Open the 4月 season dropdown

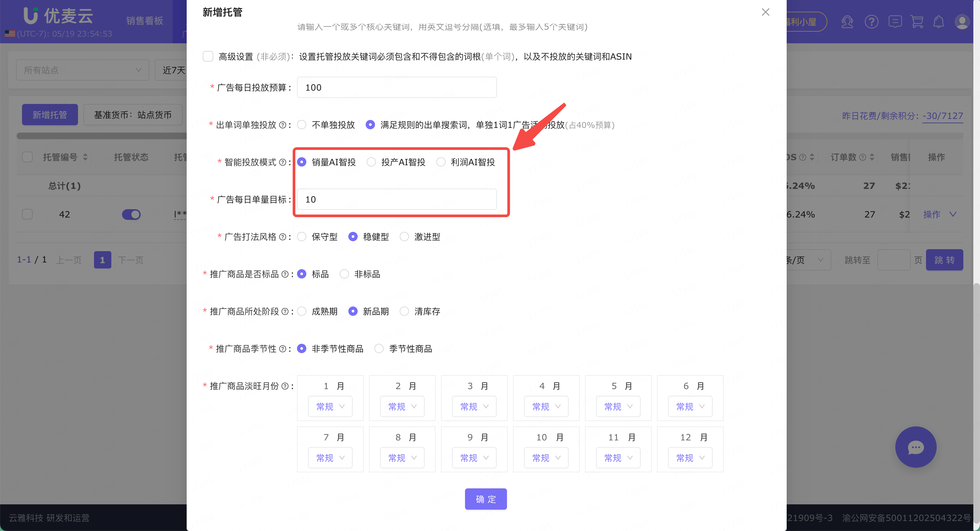tap(546, 407)
